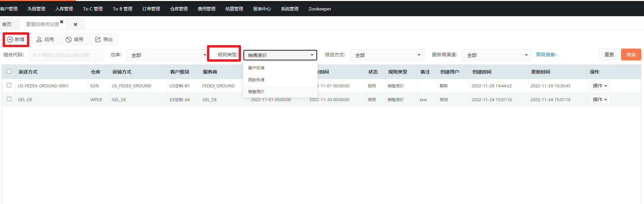The image size is (644, 204).
Task: Open the Zookeeper menu
Action: click(x=320, y=9)
